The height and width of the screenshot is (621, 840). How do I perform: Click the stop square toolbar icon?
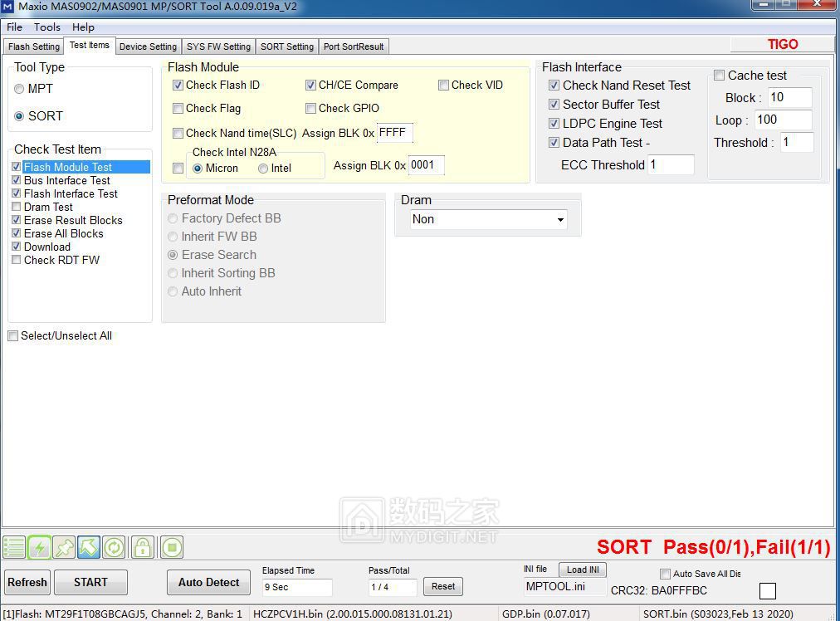172,547
